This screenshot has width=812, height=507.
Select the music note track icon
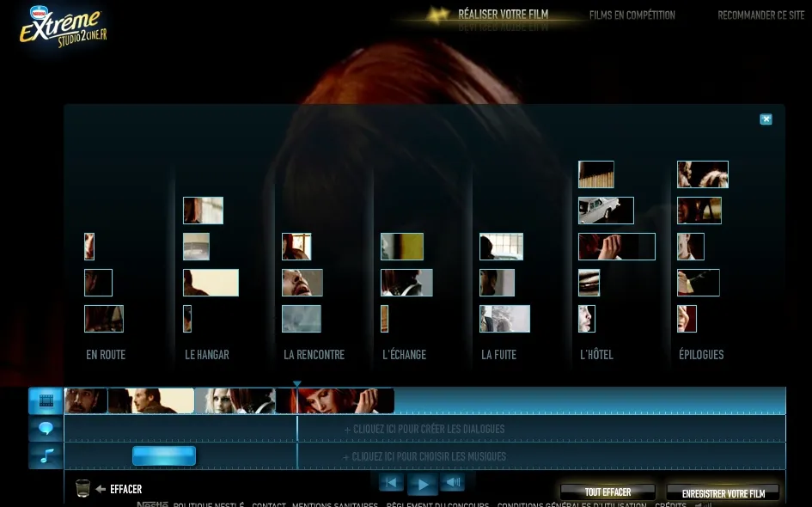pyautogui.click(x=46, y=455)
